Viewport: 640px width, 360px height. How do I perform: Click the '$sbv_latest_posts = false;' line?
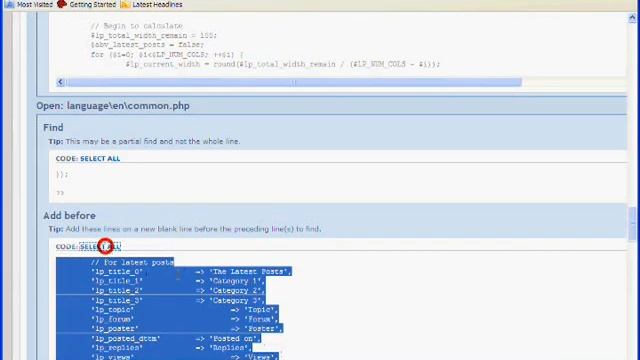click(147, 44)
